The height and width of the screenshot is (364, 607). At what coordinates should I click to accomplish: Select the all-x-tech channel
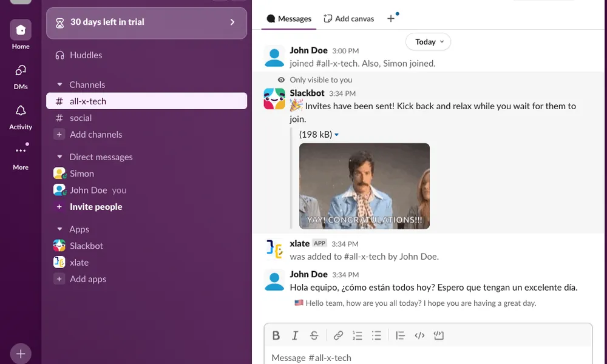pos(146,101)
